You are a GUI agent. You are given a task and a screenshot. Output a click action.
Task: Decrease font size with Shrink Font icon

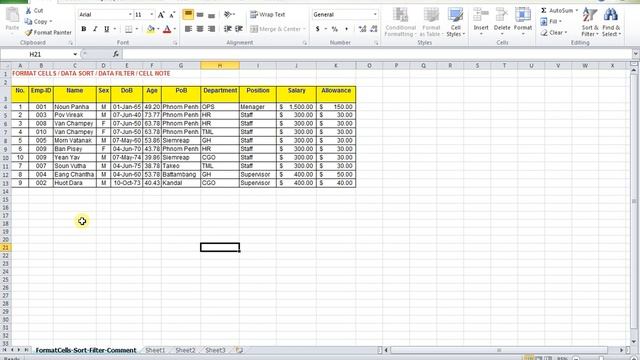[x=172, y=15]
